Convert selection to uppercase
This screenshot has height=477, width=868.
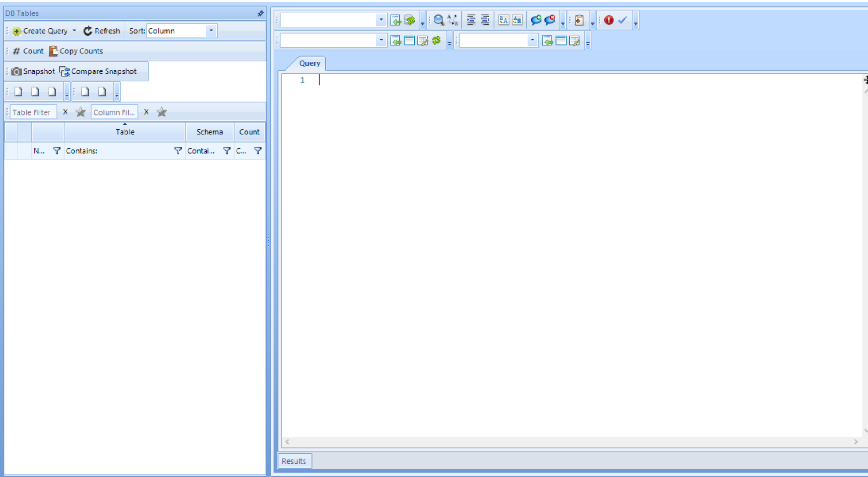[503, 20]
